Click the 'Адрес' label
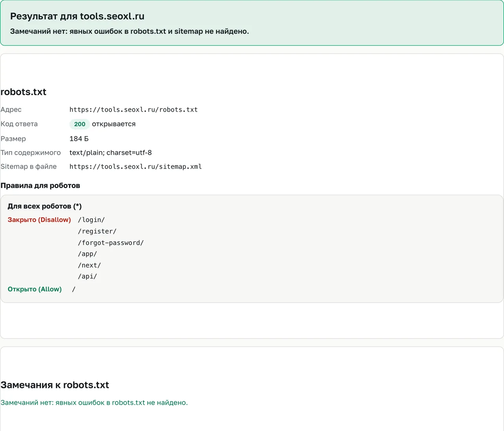 point(11,109)
